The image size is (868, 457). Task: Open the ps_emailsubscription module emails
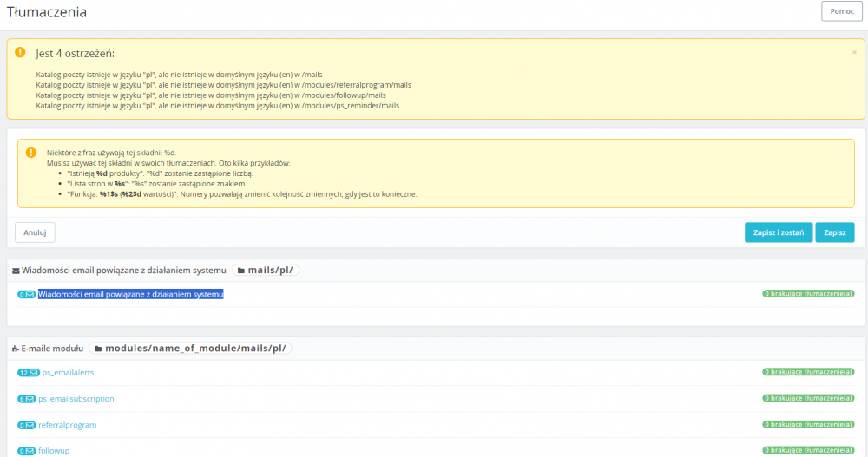click(76, 398)
